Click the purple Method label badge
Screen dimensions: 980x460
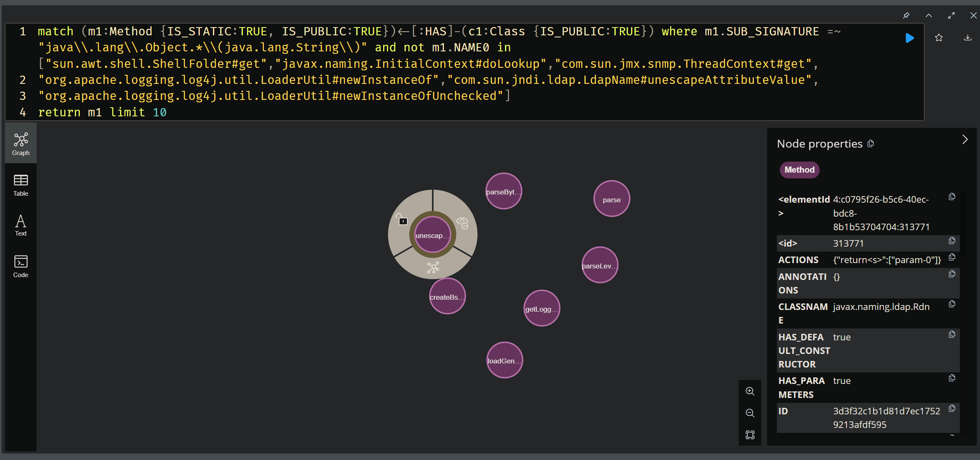pyautogui.click(x=799, y=170)
